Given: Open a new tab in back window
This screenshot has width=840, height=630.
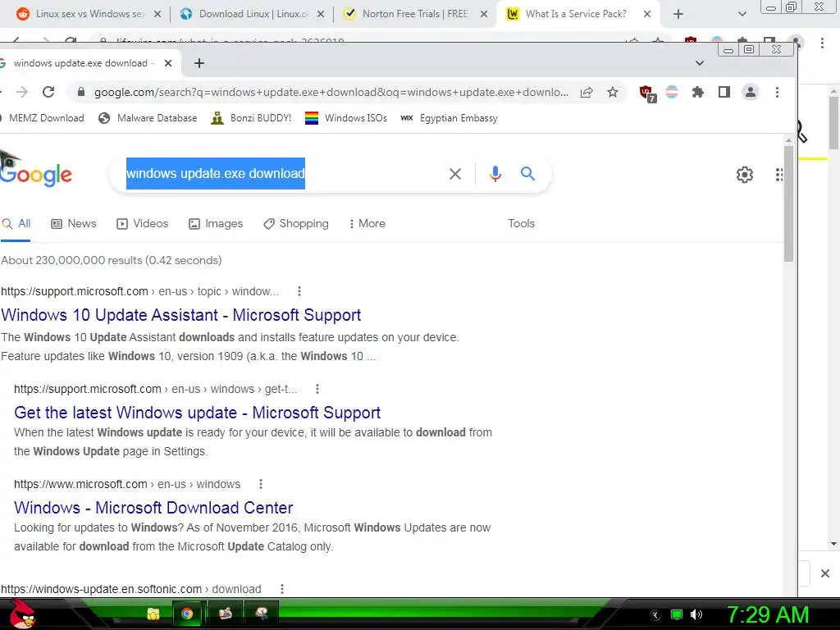Looking at the screenshot, I should pos(678,14).
